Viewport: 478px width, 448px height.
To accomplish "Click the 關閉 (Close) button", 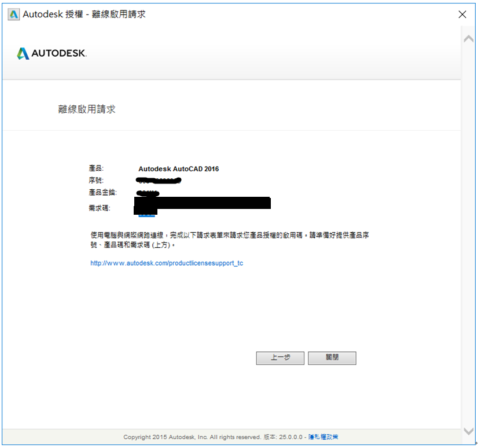I will 332,358.
